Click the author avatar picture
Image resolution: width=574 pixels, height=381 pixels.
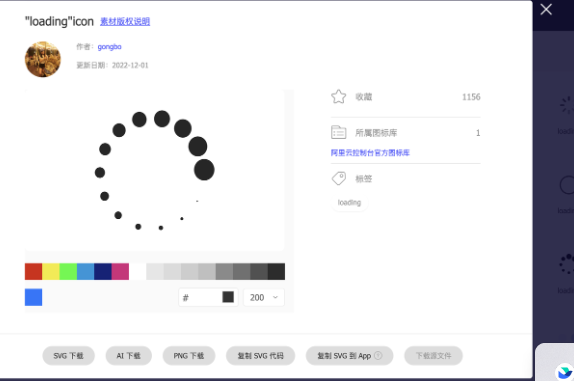[x=43, y=59]
